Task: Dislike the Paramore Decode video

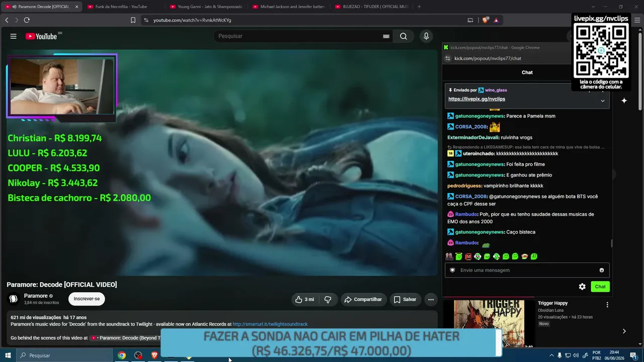Action: [328, 300]
